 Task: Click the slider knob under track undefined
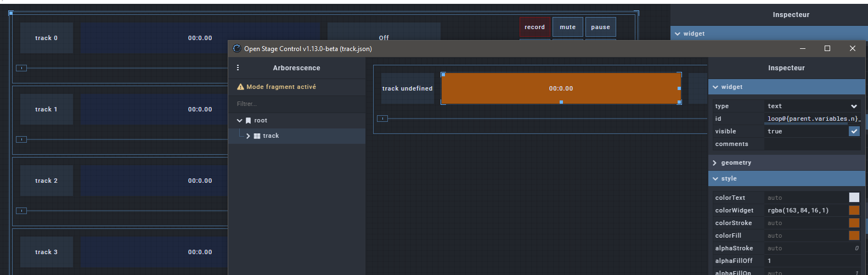tap(382, 119)
